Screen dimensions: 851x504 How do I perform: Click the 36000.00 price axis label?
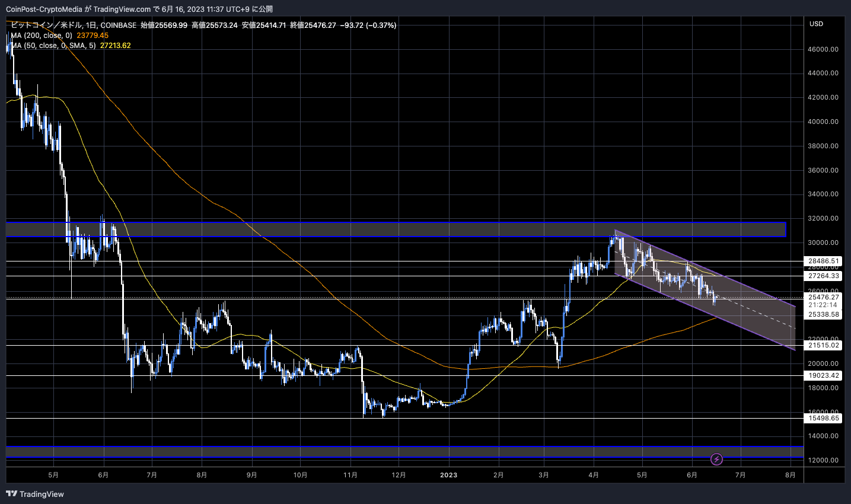pos(823,170)
